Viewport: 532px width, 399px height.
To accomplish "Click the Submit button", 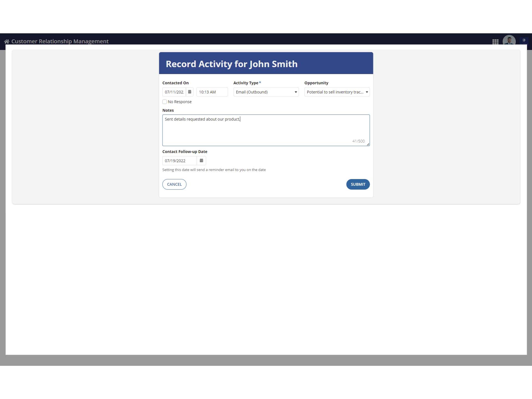I will (x=358, y=184).
